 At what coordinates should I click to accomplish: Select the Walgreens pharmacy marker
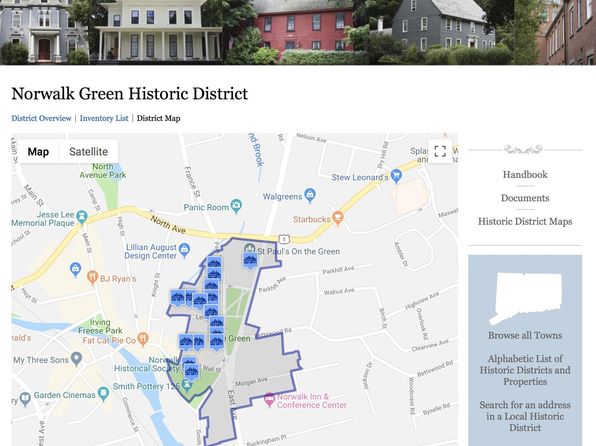(310, 195)
